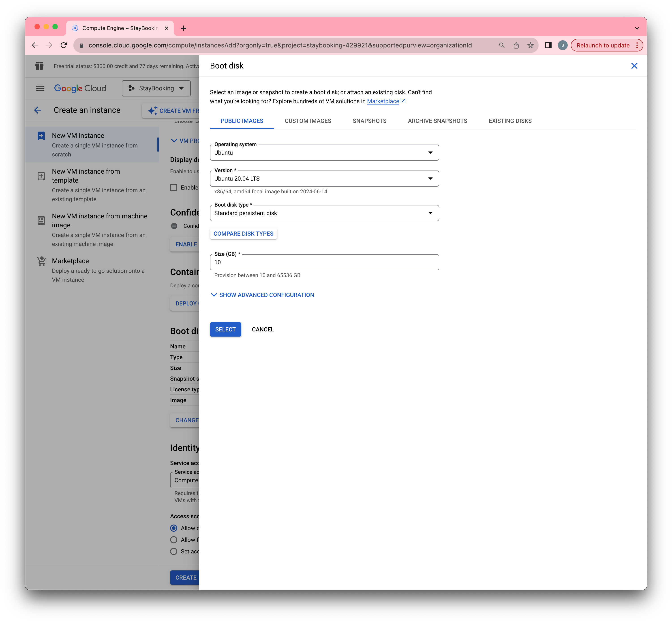Click the Allow full access radio button

[174, 539]
